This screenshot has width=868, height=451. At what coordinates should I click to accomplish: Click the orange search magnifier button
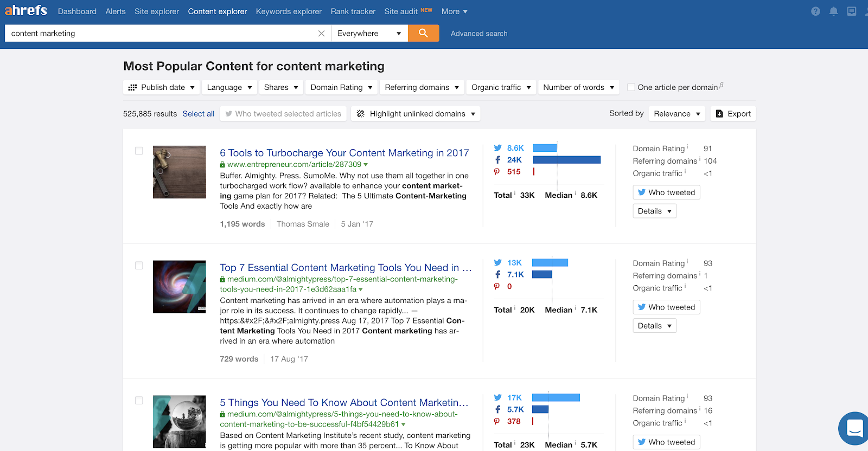point(423,33)
